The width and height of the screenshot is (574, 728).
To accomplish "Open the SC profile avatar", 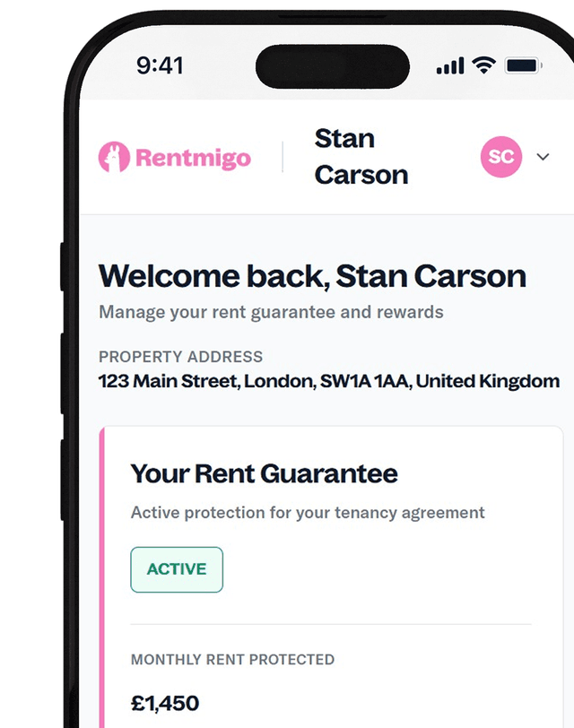I will [501, 157].
